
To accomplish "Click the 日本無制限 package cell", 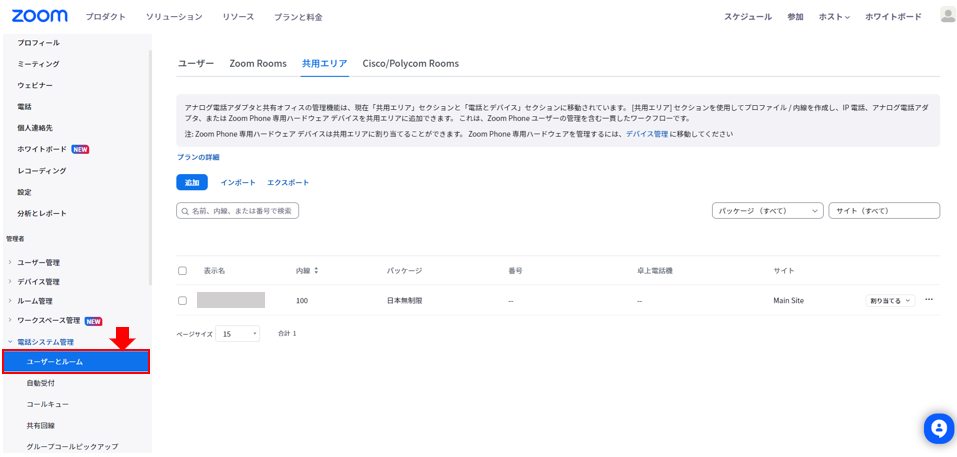I will pyautogui.click(x=405, y=300).
